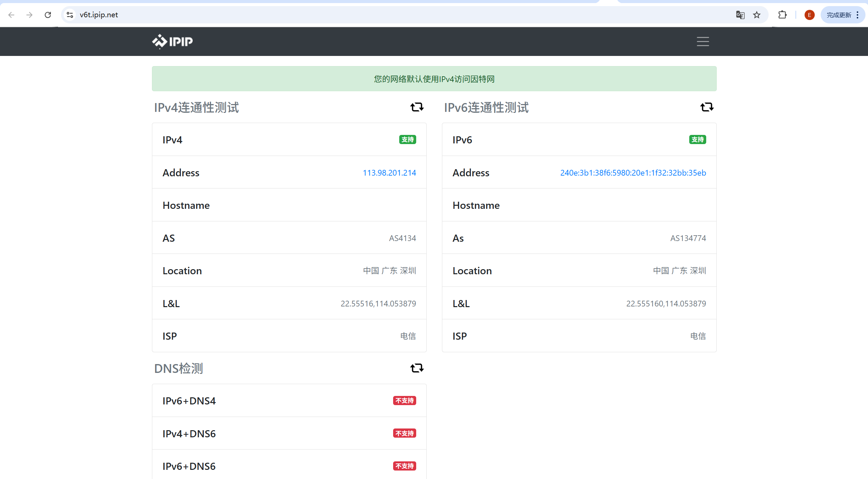Click the IPIP logo in header

click(x=172, y=41)
